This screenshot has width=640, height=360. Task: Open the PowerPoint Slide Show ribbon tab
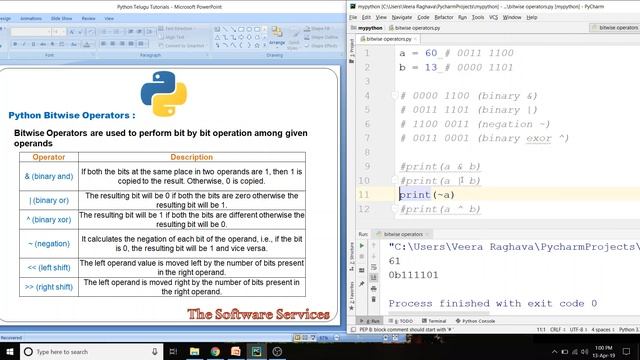(x=61, y=19)
